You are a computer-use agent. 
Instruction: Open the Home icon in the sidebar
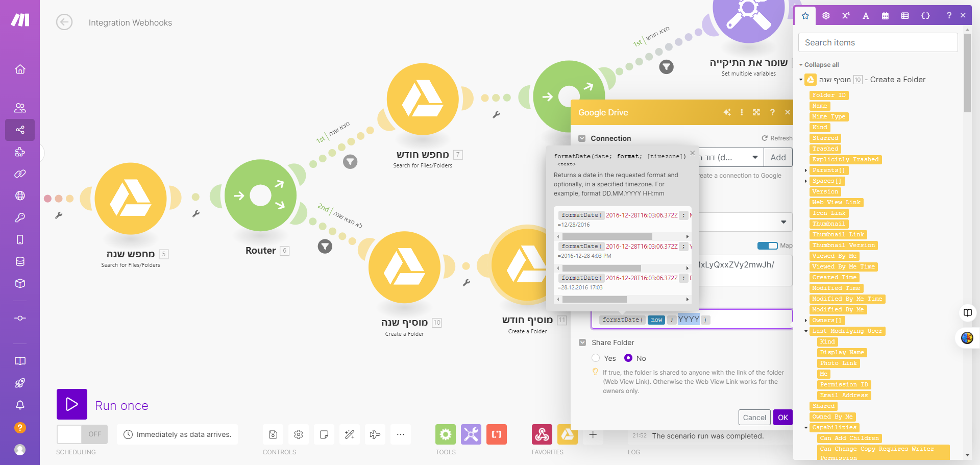click(20, 69)
